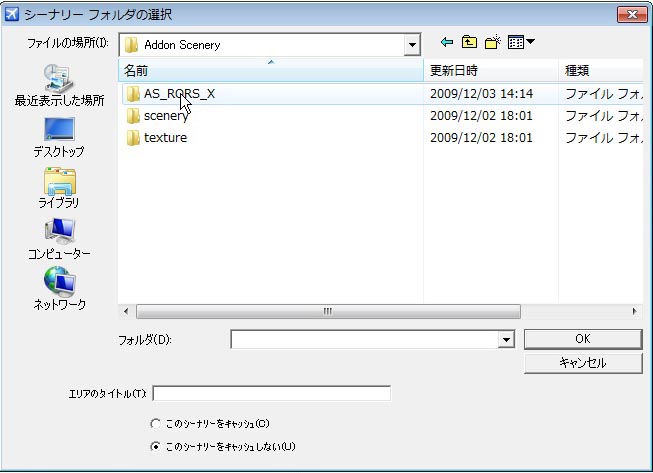Open ネットワーク in sidebar

click(59, 289)
